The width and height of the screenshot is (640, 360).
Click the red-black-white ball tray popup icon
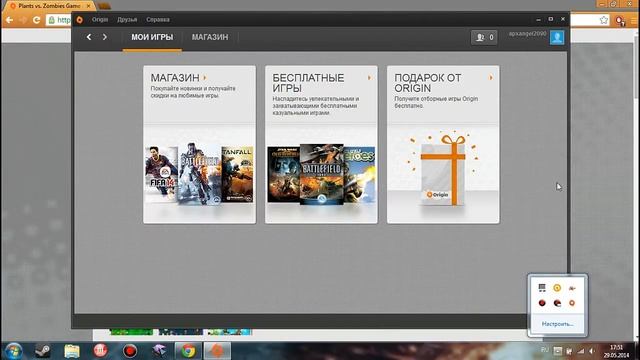557,303
